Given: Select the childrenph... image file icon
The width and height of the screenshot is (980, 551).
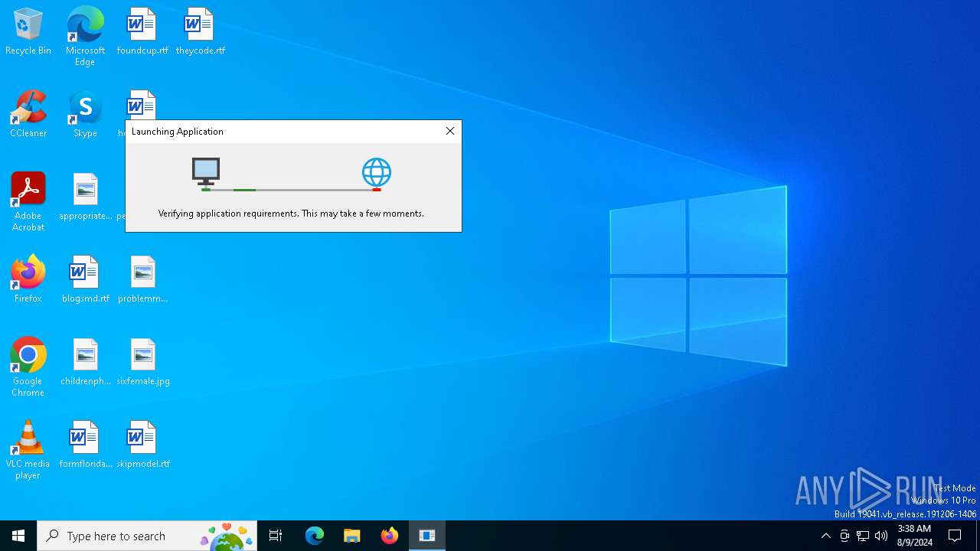Looking at the screenshot, I should [x=86, y=362].
